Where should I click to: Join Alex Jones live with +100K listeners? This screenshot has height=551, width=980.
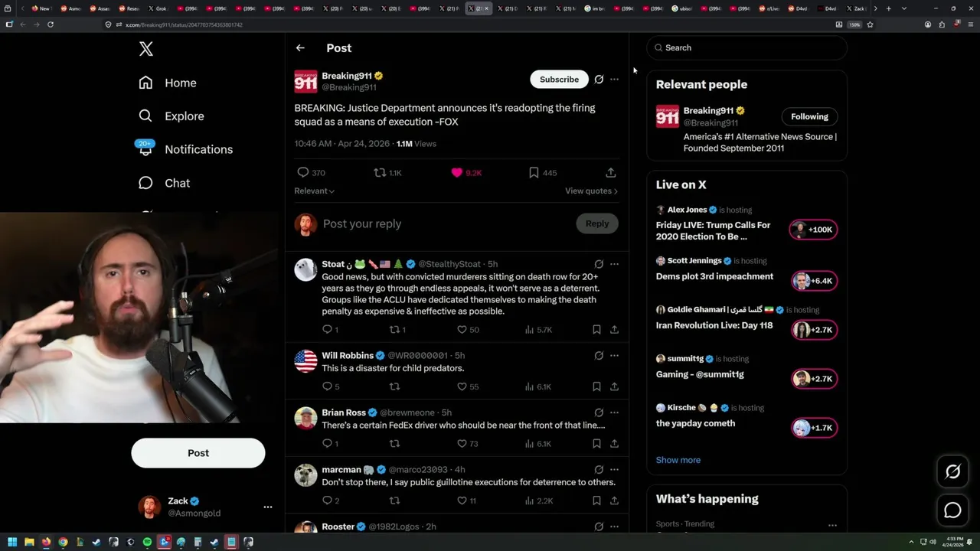(x=813, y=230)
